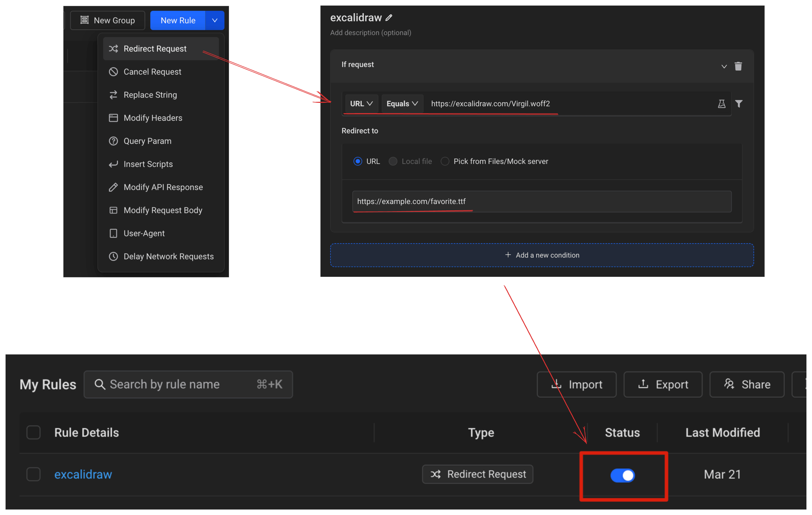
Task: Click the Modify API Response pencil icon
Action: click(x=113, y=187)
